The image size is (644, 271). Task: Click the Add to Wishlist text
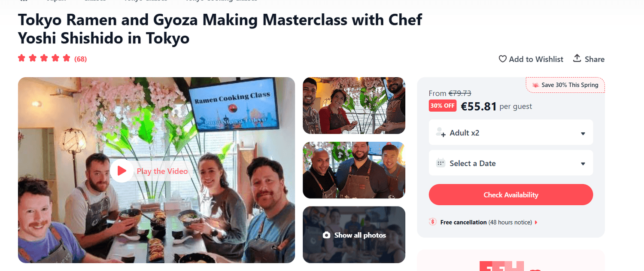[536, 59]
